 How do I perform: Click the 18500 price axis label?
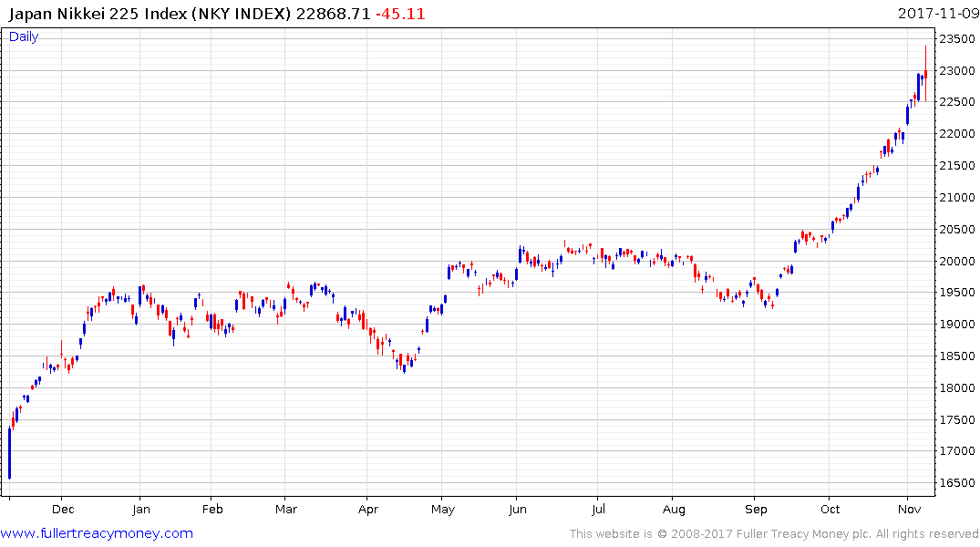coord(957,356)
